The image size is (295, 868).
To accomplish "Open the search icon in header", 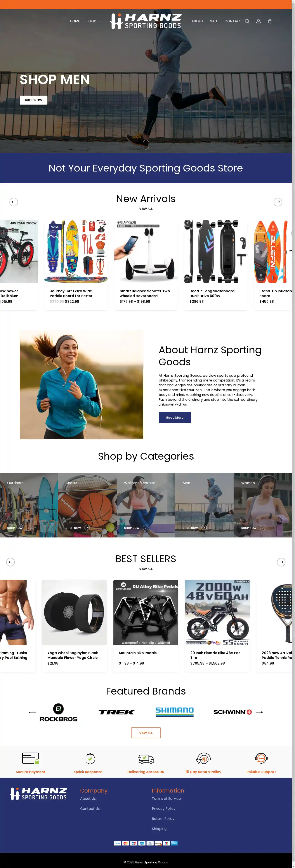I will pyautogui.click(x=247, y=21).
